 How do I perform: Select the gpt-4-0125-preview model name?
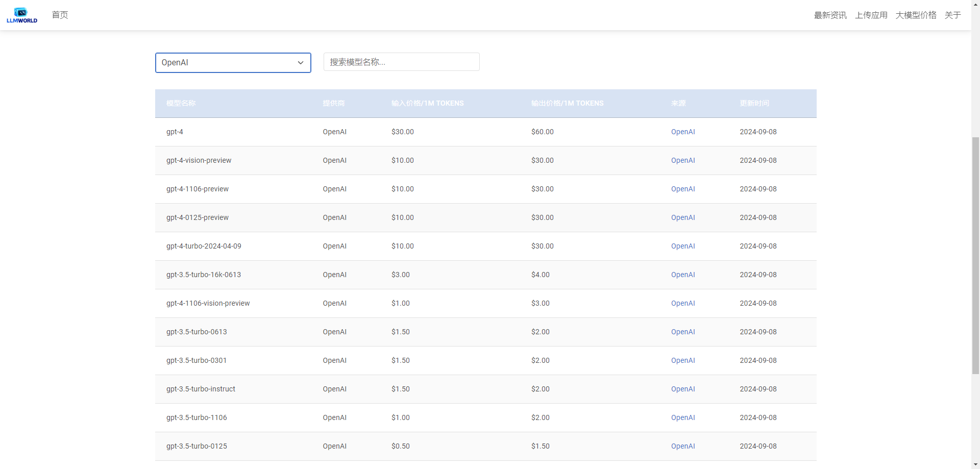[198, 217]
